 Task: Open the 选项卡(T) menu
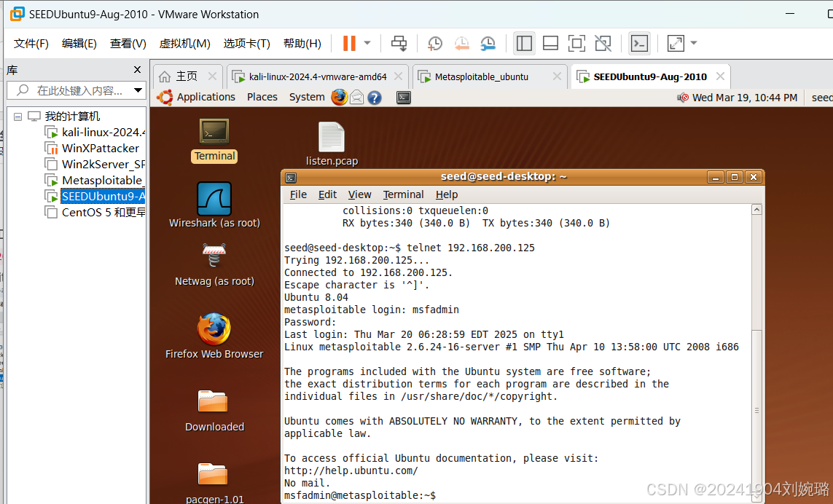[x=246, y=44]
